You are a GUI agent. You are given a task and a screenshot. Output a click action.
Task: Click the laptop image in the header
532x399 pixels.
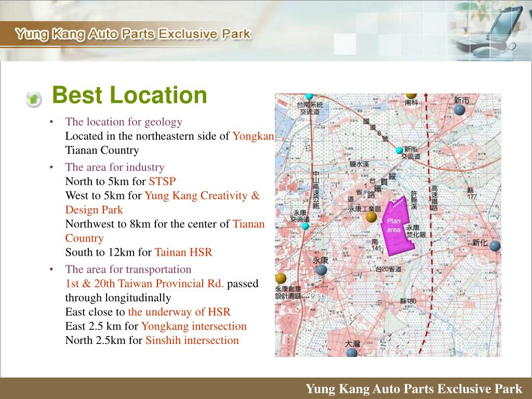pyautogui.click(x=488, y=31)
